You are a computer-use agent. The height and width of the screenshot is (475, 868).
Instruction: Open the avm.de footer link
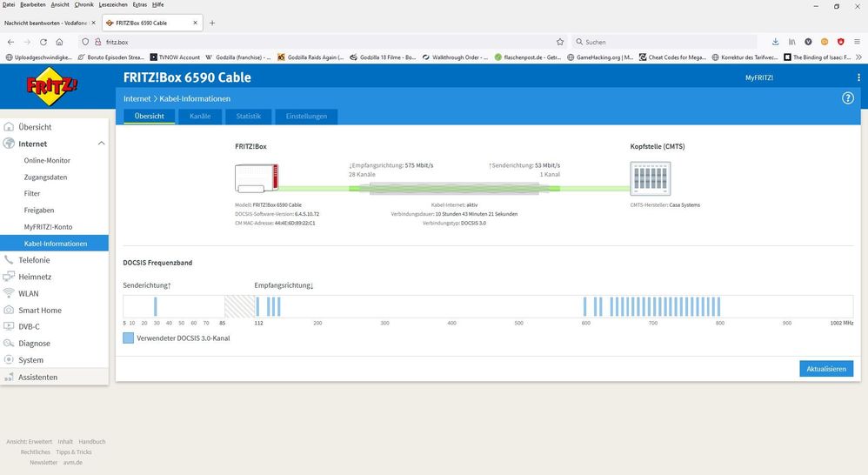click(x=72, y=462)
